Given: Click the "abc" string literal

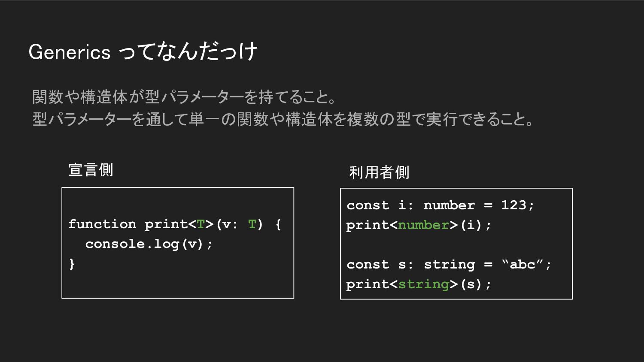Looking at the screenshot, I should click(x=522, y=263).
